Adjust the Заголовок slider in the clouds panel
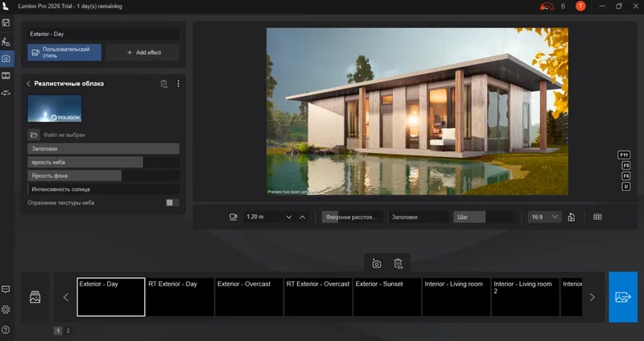The width and height of the screenshot is (644, 341). click(x=104, y=148)
